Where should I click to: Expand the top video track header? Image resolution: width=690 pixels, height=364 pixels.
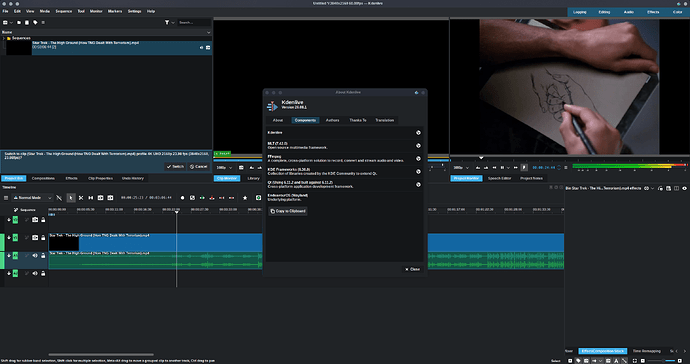pyautogui.click(x=9, y=220)
